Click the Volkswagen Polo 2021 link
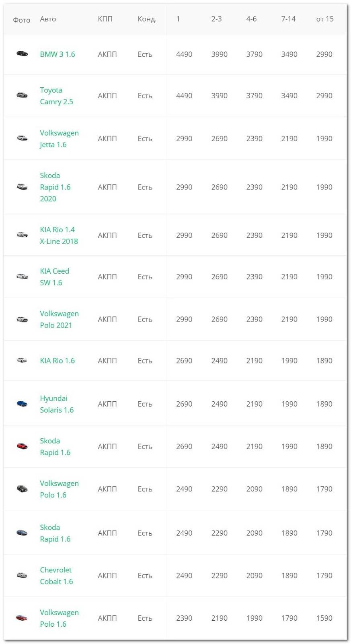 59,320
